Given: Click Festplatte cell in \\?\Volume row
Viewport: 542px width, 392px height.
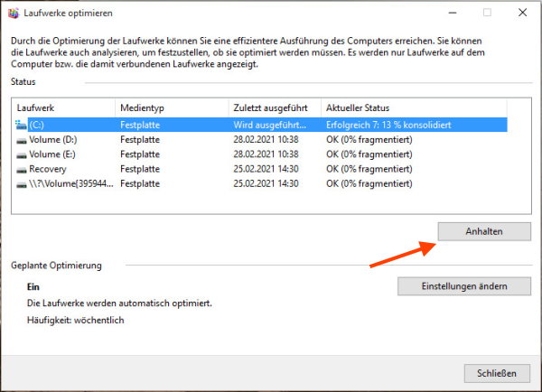Looking at the screenshot, I should [140, 183].
